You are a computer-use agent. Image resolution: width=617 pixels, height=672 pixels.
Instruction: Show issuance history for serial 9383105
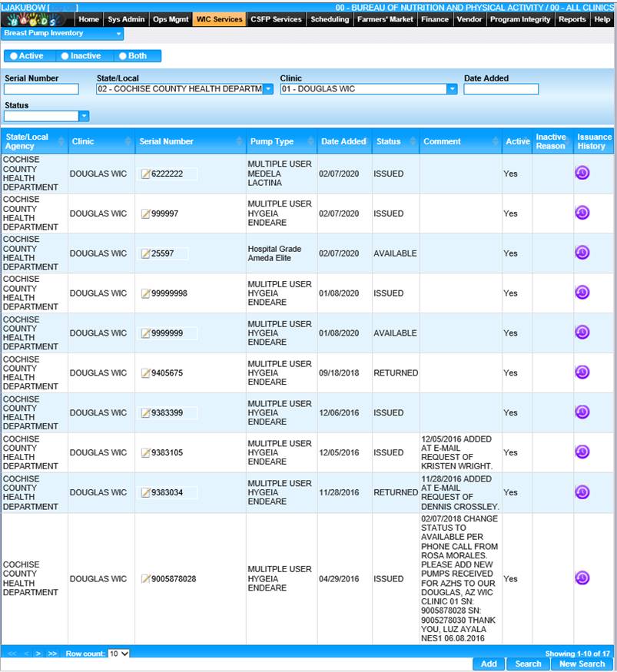(x=582, y=452)
